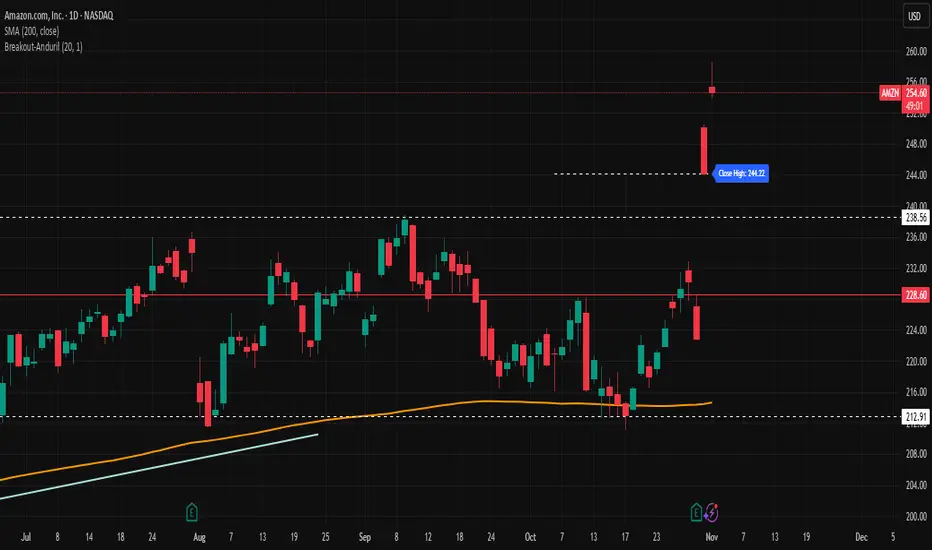
Task: Click the Oct date on time axis
Action: pos(530,537)
